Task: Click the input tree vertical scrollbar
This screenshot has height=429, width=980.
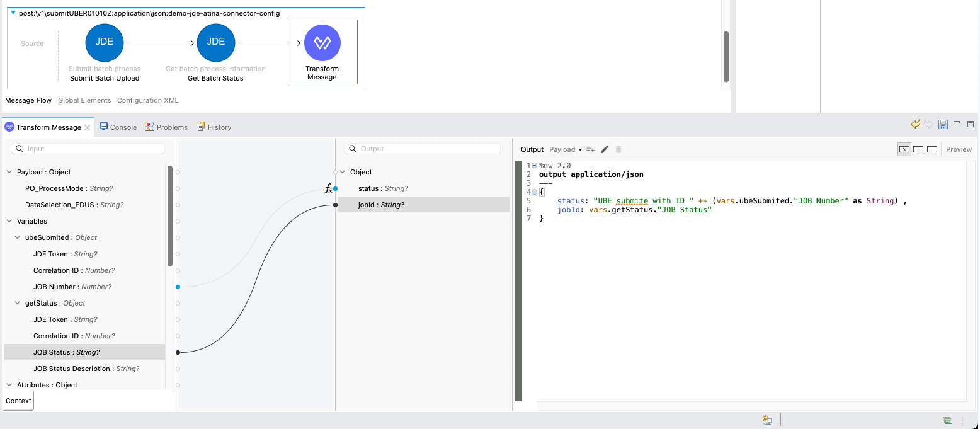Action: 170,215
